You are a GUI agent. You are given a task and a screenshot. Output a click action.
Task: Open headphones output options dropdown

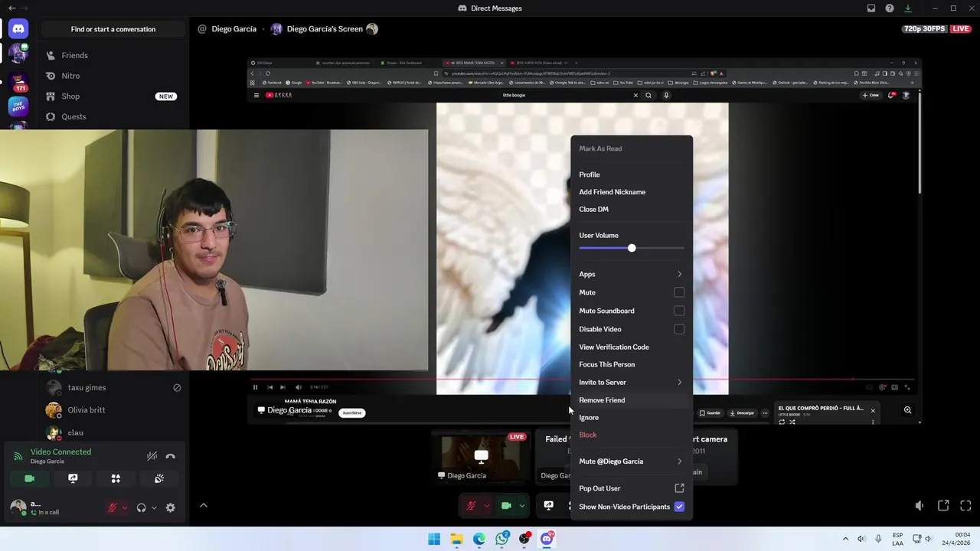[154, 507]
